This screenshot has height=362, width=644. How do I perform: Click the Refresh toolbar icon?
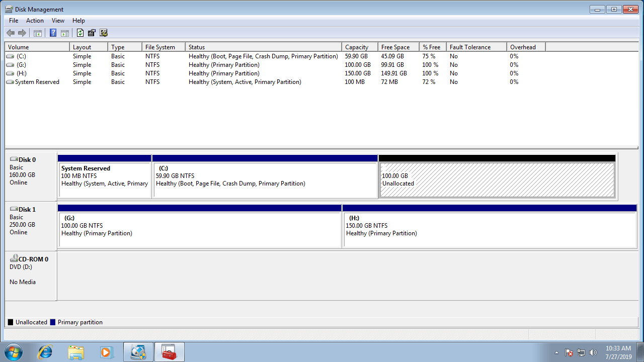point(80,33)
